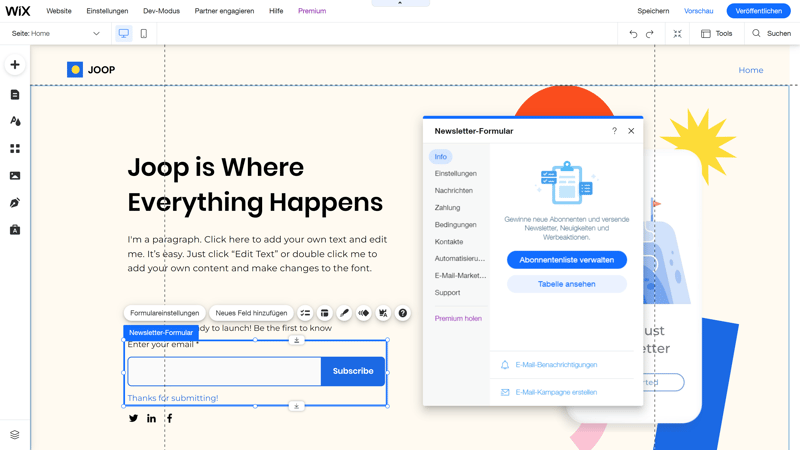This screenshot has height=450, width=800.
Task: Click the Home navigation link on page
Action: tap(751, 70)
